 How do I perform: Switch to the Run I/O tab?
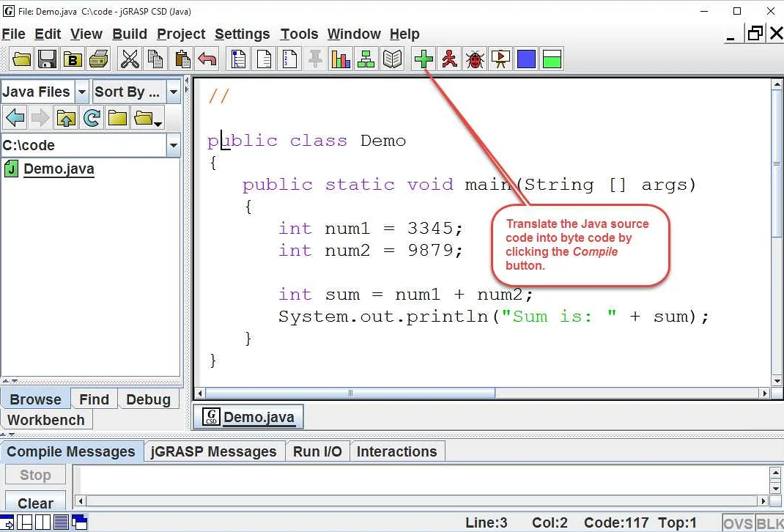coord(317,451)
